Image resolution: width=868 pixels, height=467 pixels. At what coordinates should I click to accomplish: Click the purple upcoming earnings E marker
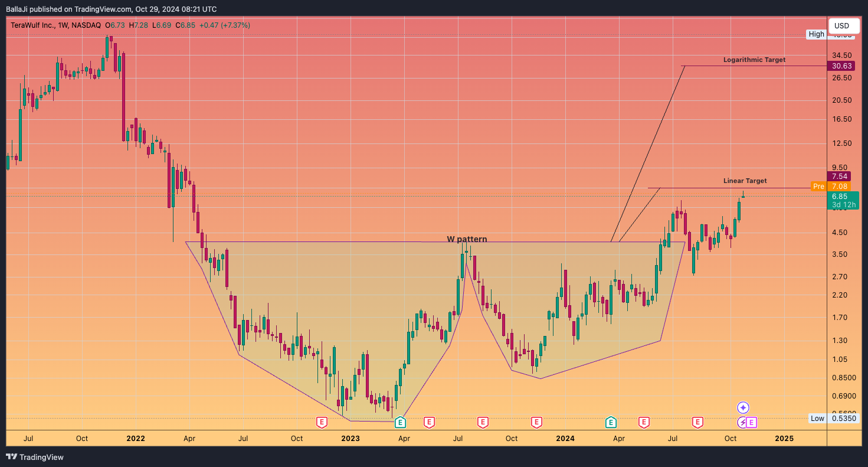(751, 422)
